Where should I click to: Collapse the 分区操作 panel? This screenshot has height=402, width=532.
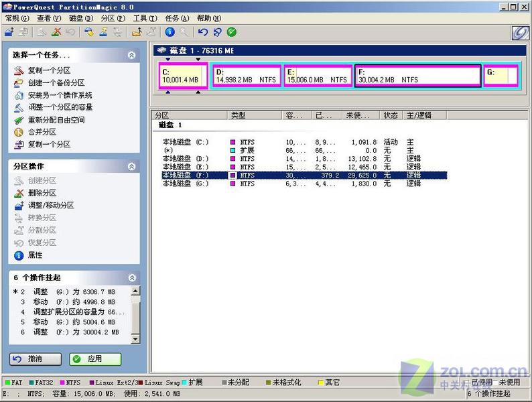(131, 167)
